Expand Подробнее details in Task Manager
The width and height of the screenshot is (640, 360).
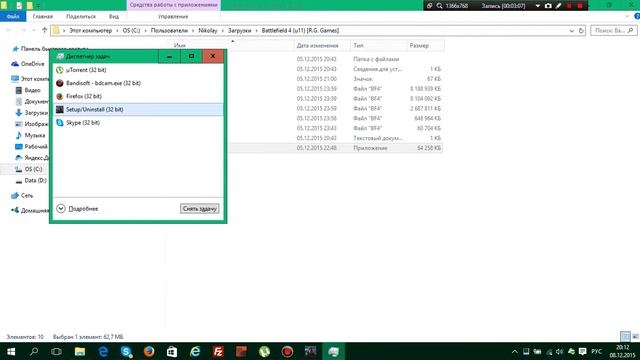click(x=78, y=209)
